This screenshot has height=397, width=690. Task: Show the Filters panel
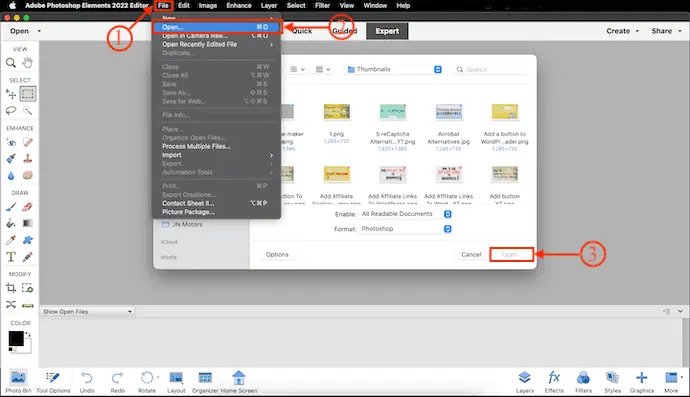[x=583, y=381]
